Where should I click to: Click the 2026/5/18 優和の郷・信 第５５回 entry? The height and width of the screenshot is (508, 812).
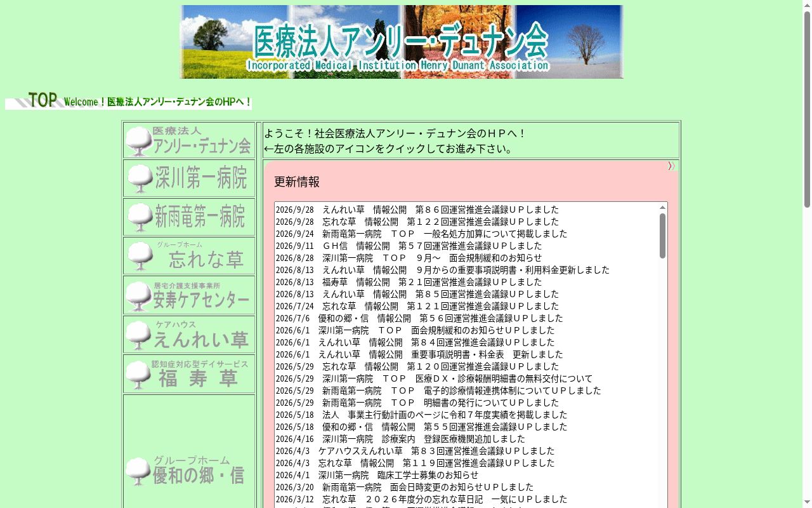coord(422,427)
